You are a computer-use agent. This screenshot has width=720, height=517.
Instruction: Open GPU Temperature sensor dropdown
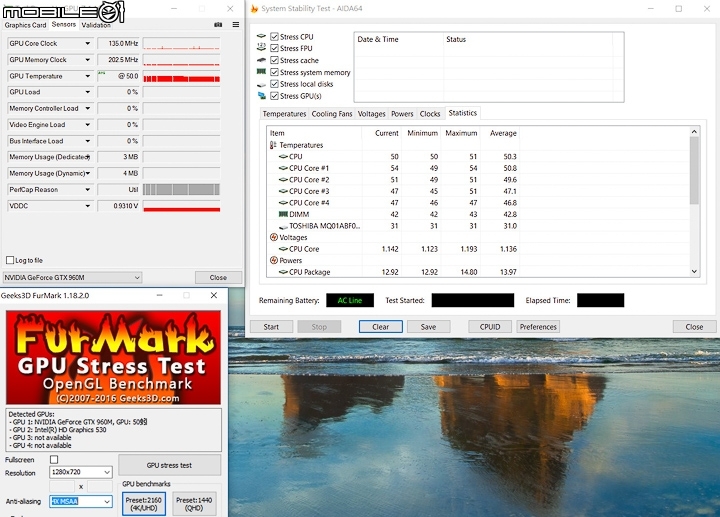point(87,76)
